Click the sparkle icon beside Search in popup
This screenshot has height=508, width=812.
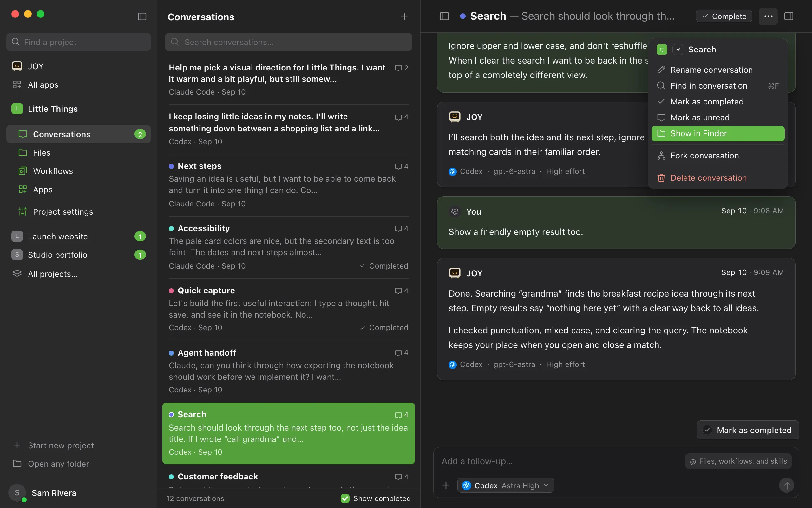point(678,50)
